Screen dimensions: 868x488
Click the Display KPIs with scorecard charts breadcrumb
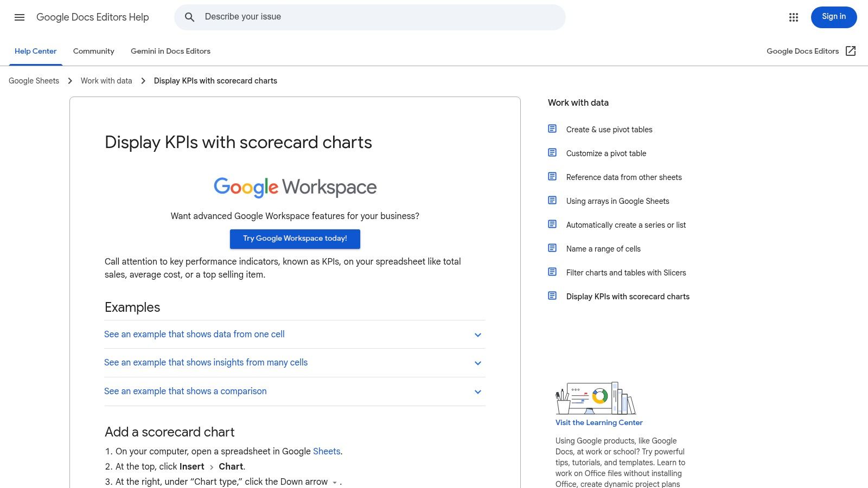pos(215,81)
